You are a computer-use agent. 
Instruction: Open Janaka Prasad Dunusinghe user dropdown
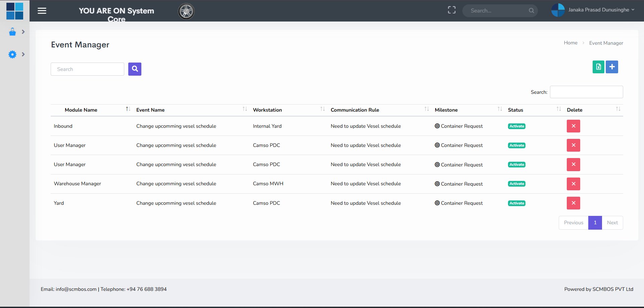(x=593, y=10)
